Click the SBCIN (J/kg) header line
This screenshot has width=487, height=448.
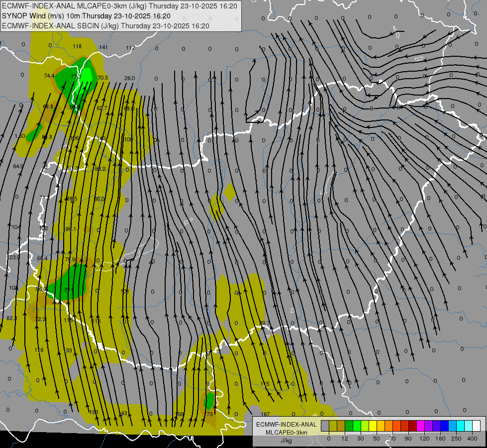[105, 26]
